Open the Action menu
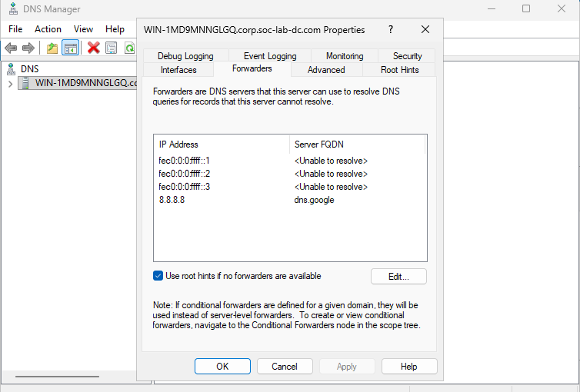 48,29
